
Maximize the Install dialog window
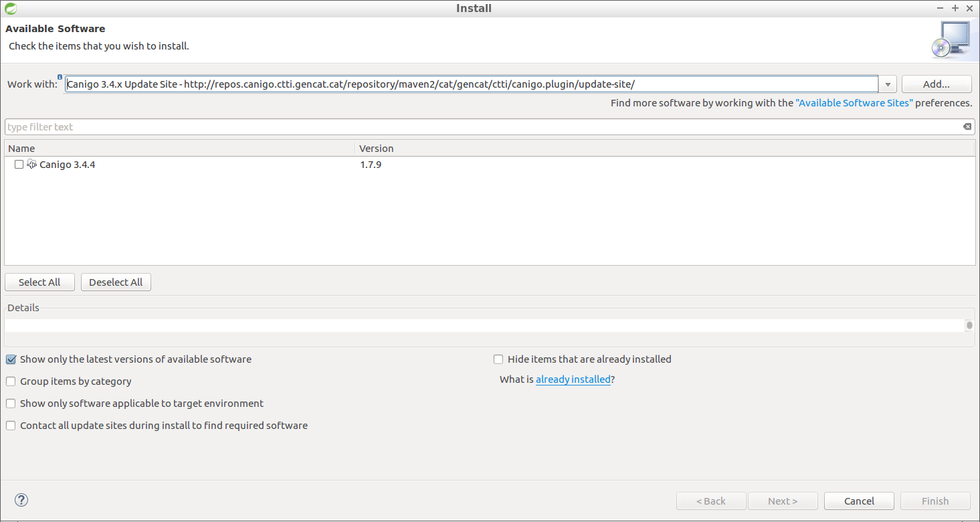pyautogui.click(x=955, y=8)
